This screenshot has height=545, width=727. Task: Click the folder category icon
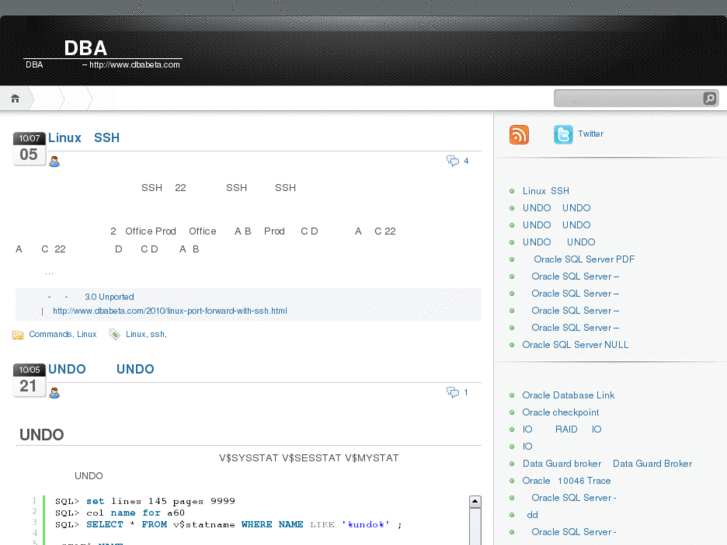(18, 334)
